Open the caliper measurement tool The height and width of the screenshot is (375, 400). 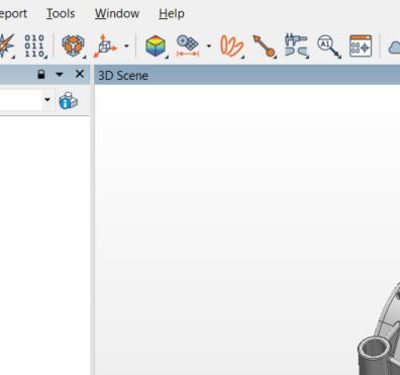(x=296, y=46)
